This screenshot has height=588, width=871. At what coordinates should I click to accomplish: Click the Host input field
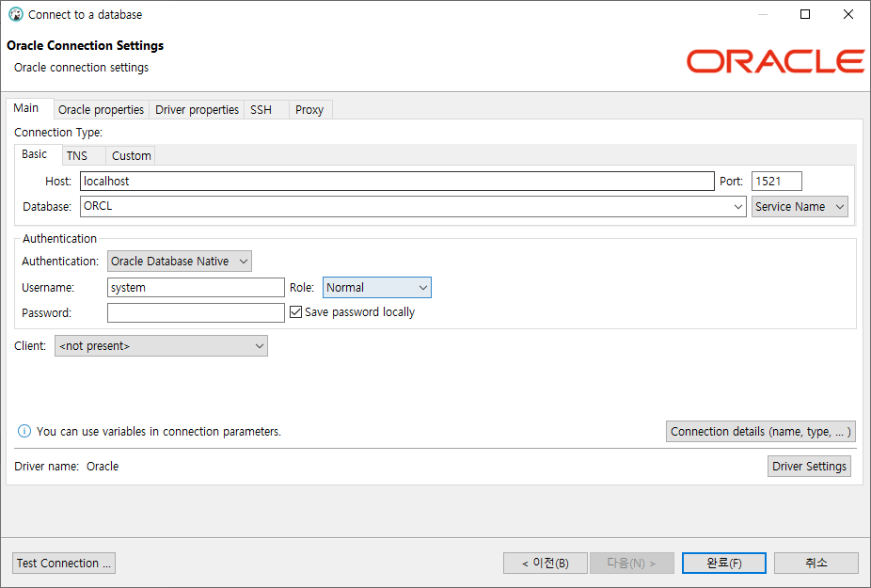click(397, 182)
